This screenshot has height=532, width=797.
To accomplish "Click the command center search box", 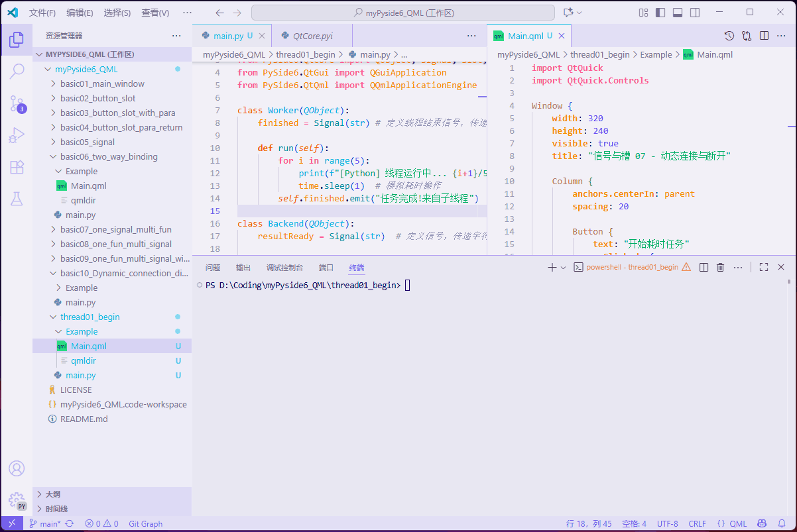I will click(x=403, y=13).
